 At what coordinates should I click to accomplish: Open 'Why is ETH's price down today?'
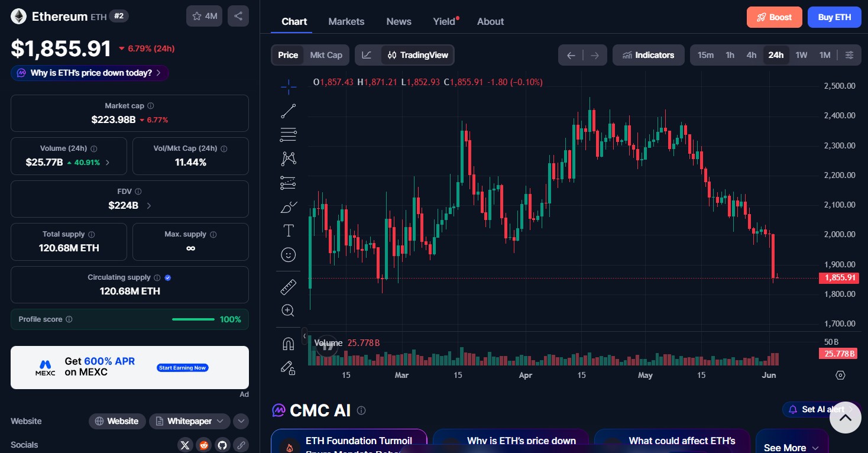90,73
